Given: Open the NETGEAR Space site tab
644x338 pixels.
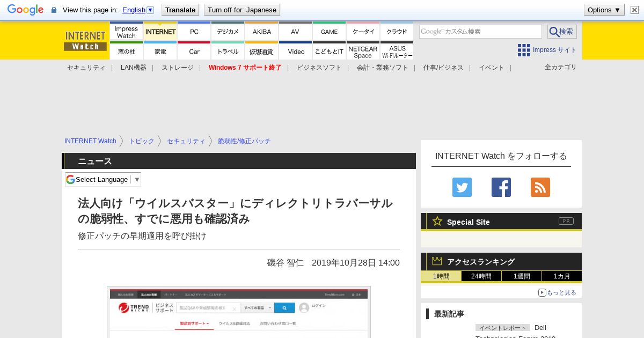Looking at the screenshot, I should [363, 51].
